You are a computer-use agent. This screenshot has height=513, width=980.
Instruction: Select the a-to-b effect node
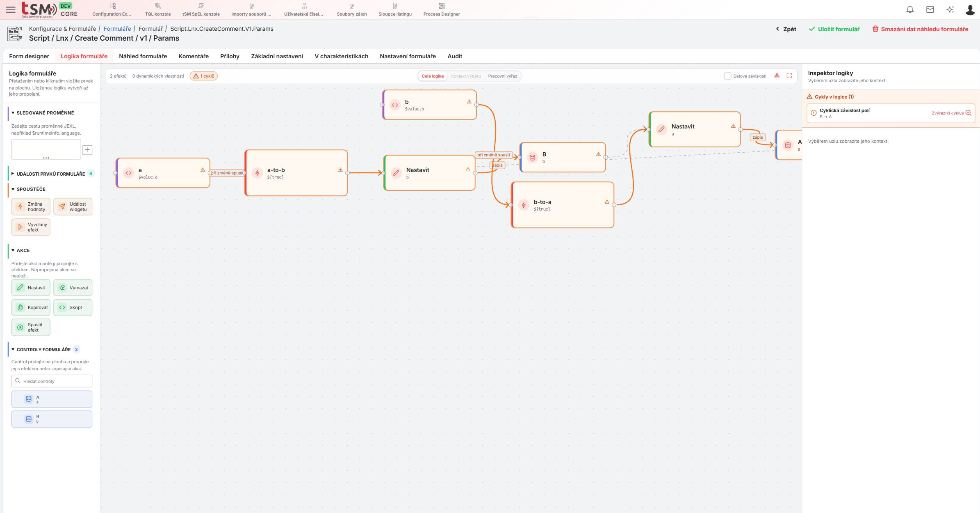pyautogui.click(x=296, y=173)
